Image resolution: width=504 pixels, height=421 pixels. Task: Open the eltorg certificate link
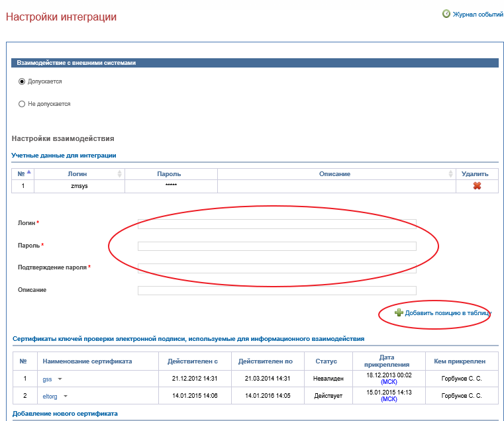point(50,397)
